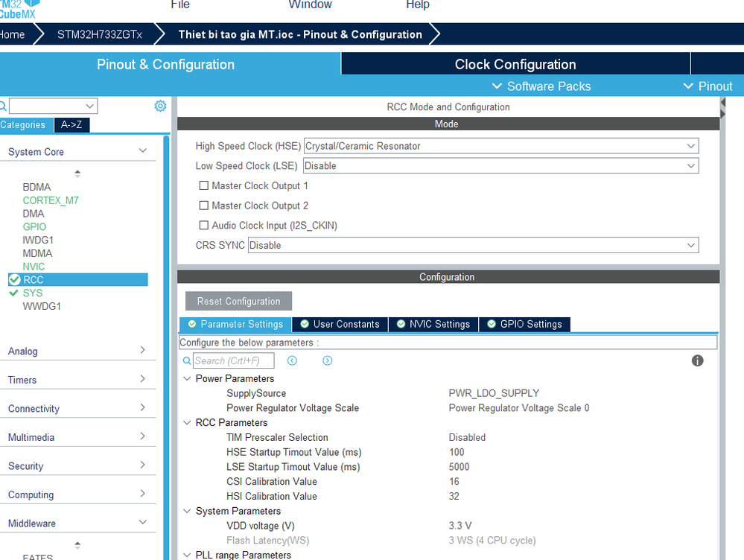Select CORTEX_M7 in System Core list

click(x=51, y=200)
